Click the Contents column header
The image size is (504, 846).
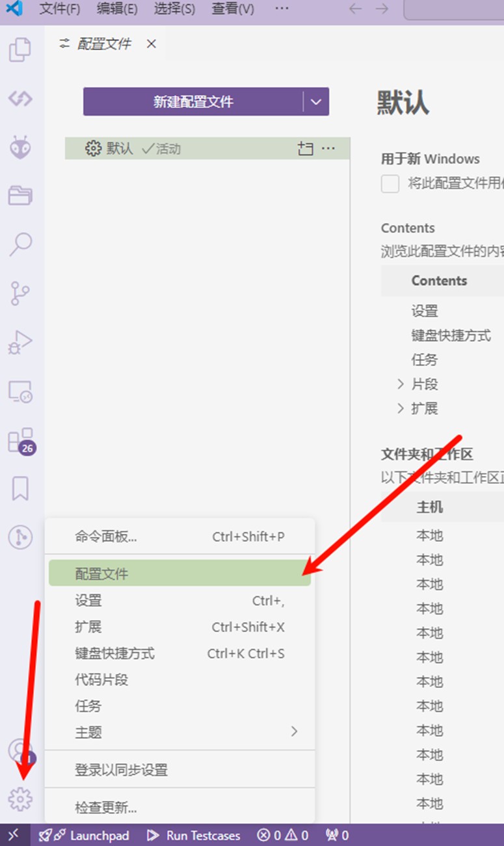point(439,281)
